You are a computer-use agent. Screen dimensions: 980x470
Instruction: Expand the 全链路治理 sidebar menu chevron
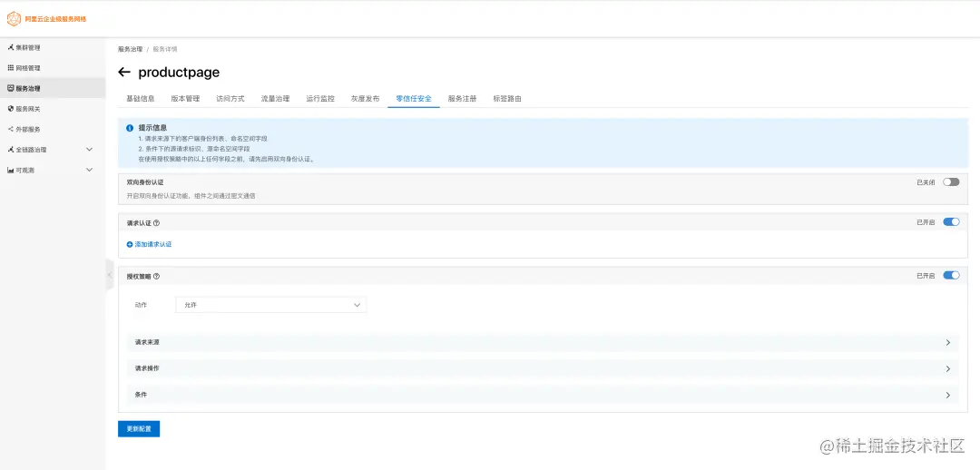coord(89,150)
